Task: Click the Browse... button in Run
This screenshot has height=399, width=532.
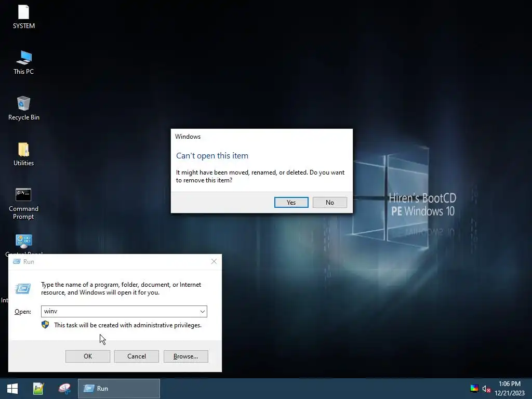Action: pos(185,356)
